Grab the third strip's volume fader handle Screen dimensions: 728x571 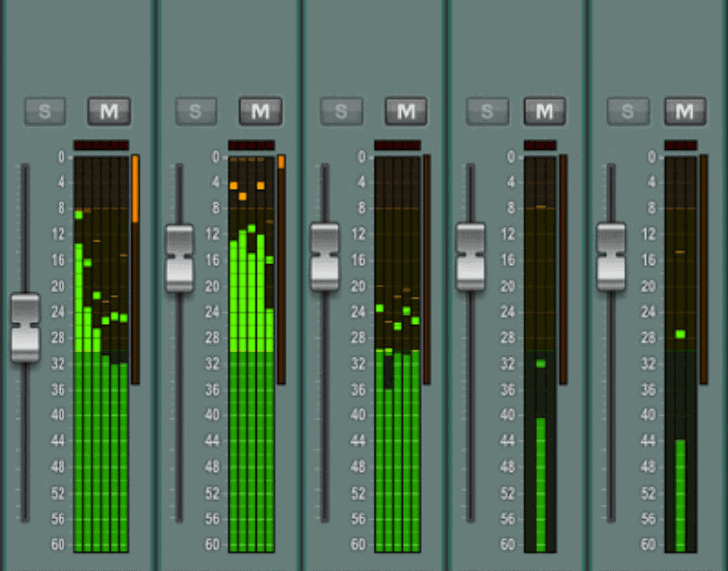325,257
